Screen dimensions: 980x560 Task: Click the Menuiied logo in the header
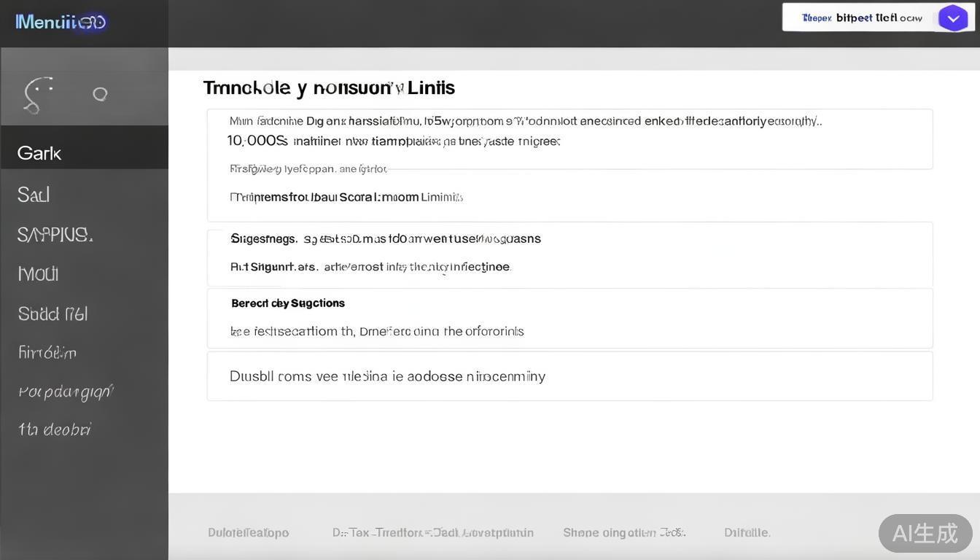tap(61, 22)
